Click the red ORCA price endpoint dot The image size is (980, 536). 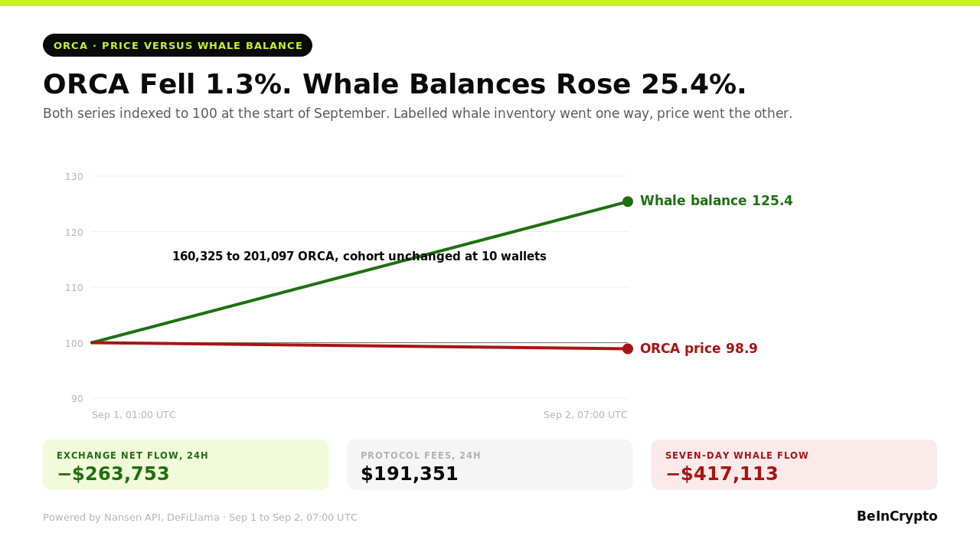[x=628, y=348]
